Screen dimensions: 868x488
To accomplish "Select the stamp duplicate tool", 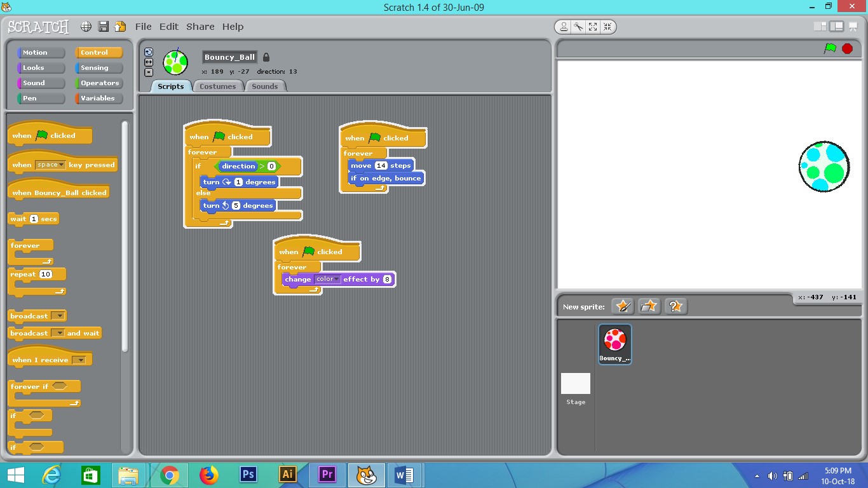I will [x=563, y=26].
